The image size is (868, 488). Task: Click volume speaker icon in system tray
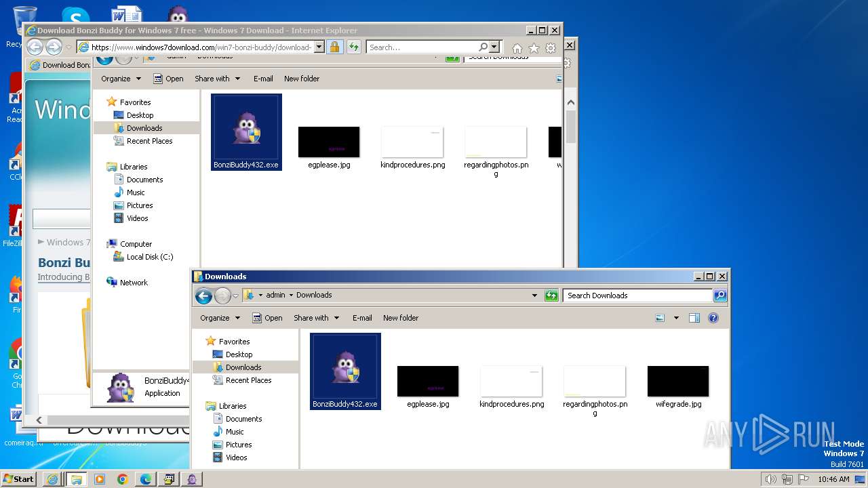point(770,479)
